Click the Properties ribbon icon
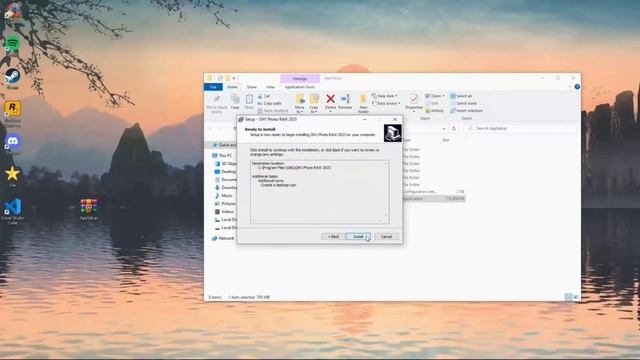Viewport: 640px width, 360px height. (x=414, y=102)
